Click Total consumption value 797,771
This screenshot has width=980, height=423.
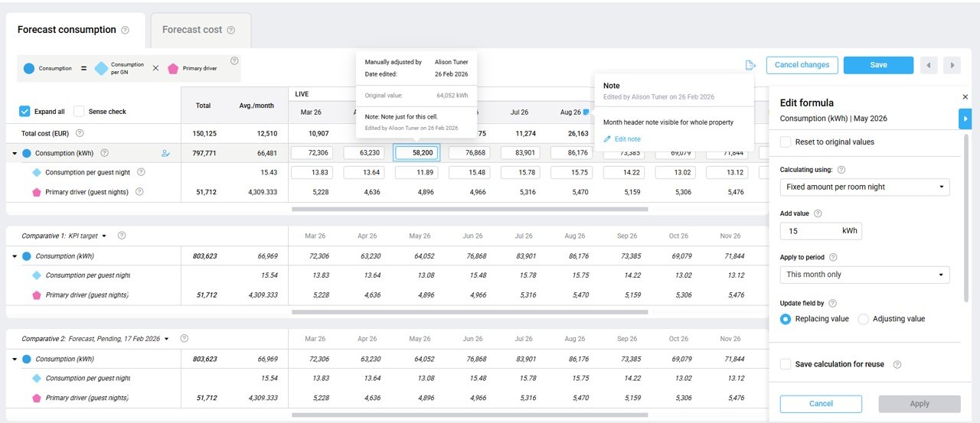tap(204, 153)
